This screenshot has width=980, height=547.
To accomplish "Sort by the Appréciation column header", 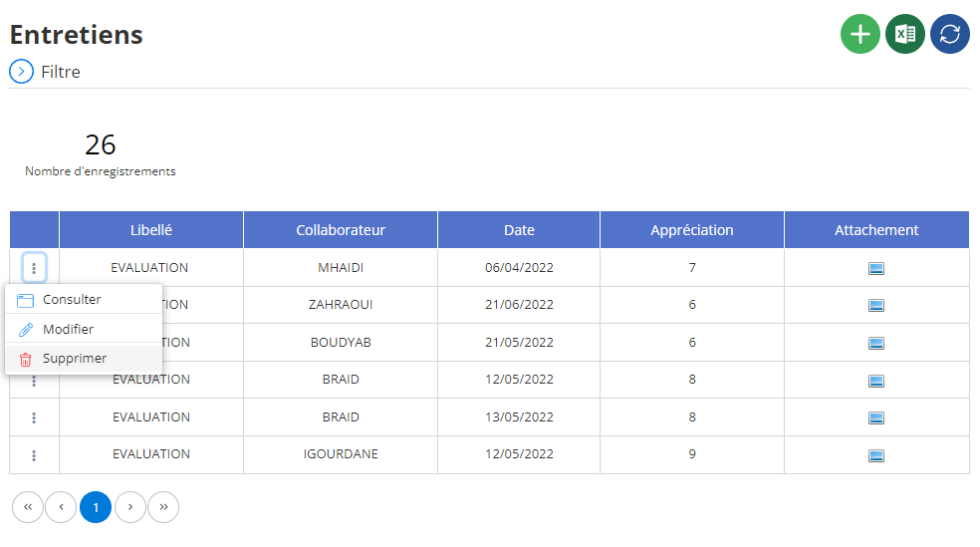I will [692, 230].
